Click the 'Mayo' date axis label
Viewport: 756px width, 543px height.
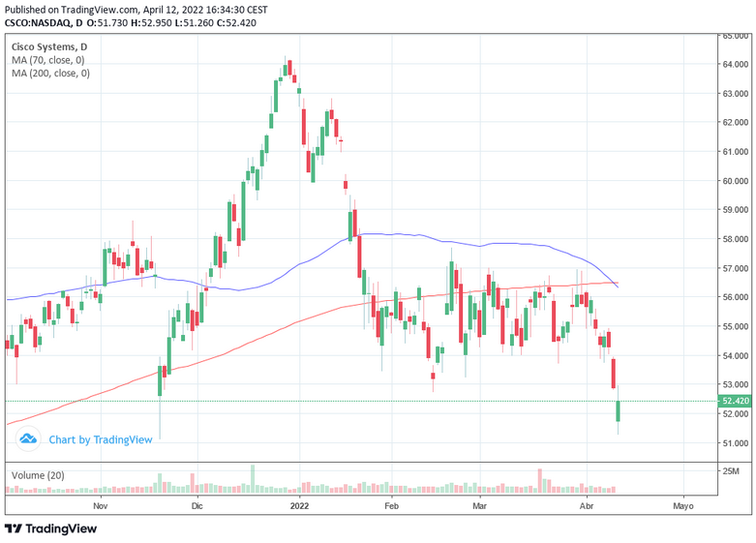(683, 506)
